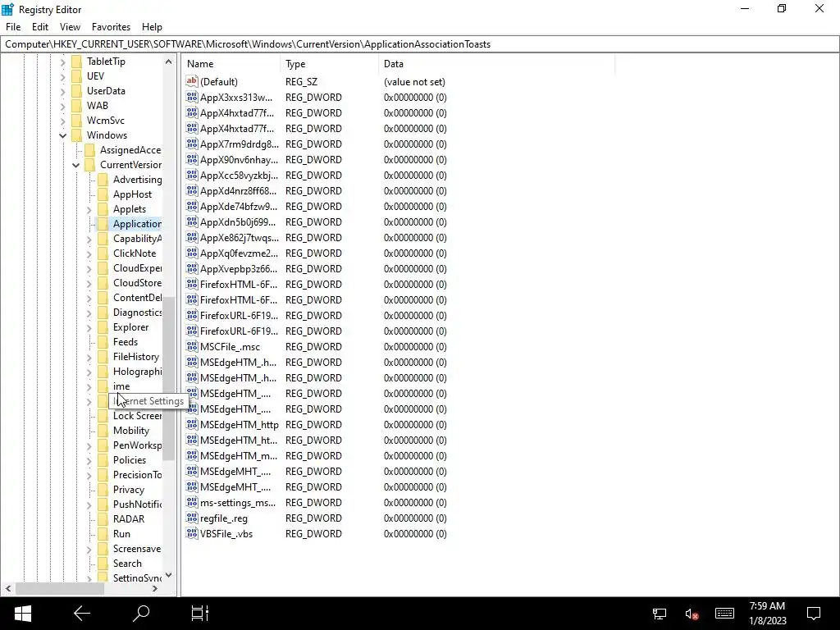The width and height of the screenshot is (840, 630).
Task: Open the Help menu
Action: click(x=152, y=27)
